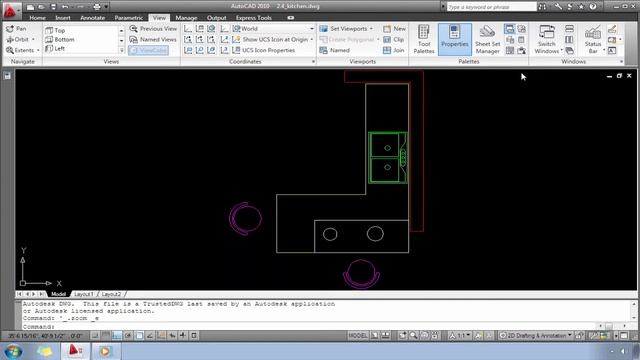640x360 pixels.
Task: Click the Toolbar/Window lock icon in status bar
Action: tap(579, 336)
